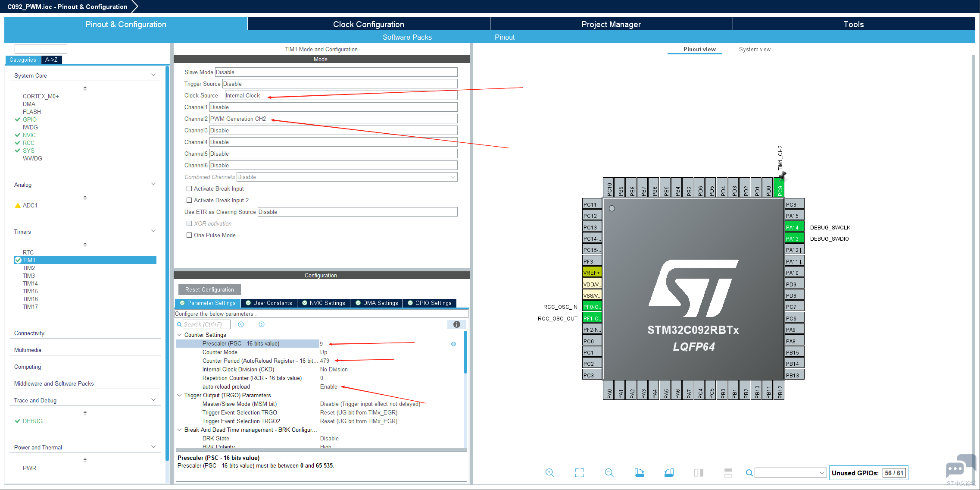
Task: Enable One Pulse Mode checkbox
Action: click(189, 235)
